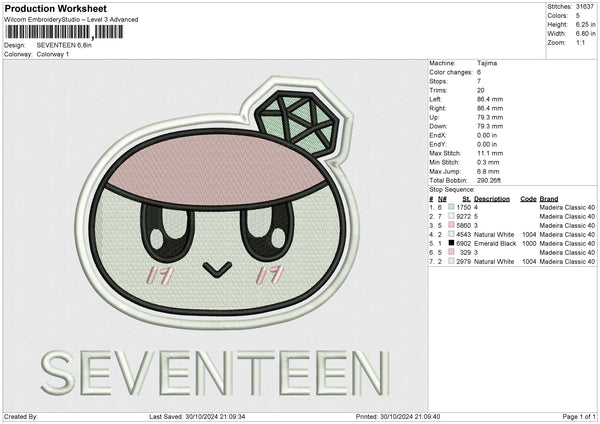Viewport: 600px width, 424px height.
Task: Select the Colorway 1 value
Action: pyautogui.click(x=53, y=54)
